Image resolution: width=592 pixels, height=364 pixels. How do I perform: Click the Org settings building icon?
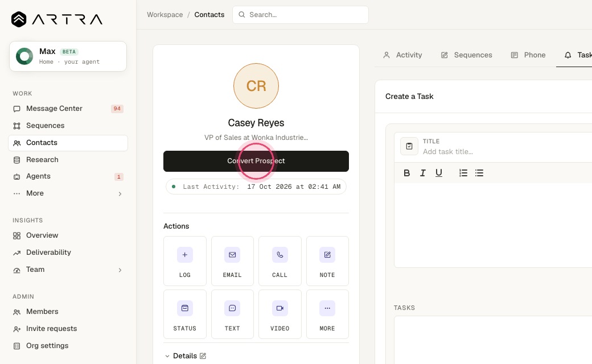[x=17, y=346]
